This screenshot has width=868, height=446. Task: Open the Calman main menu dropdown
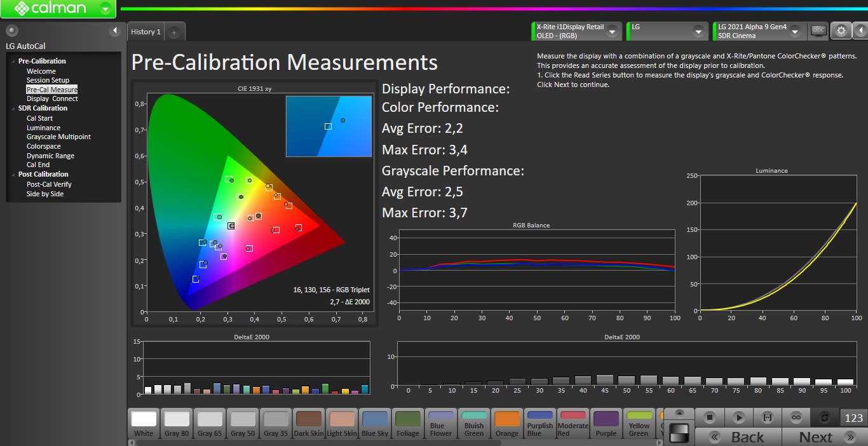point(105,9)
